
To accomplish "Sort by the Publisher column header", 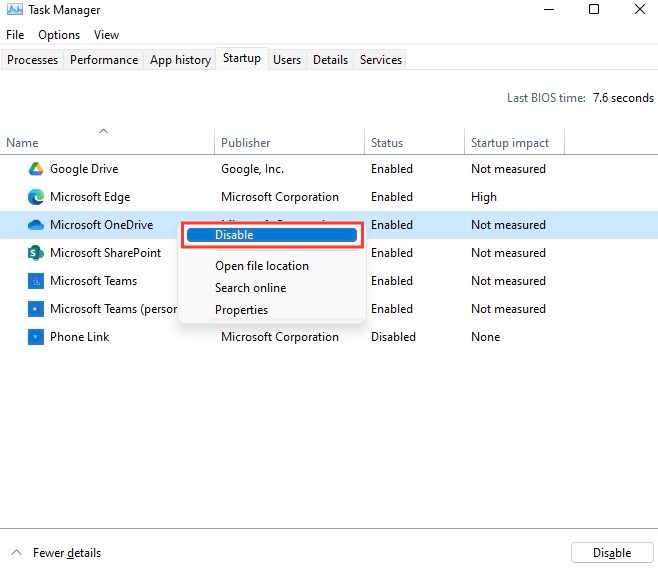I will pos(289,143).
